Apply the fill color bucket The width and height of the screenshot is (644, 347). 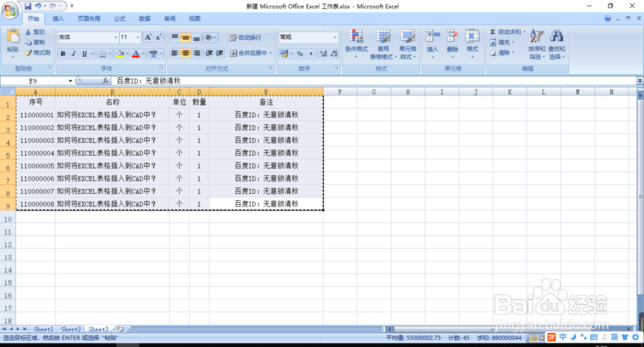(120, 53)
